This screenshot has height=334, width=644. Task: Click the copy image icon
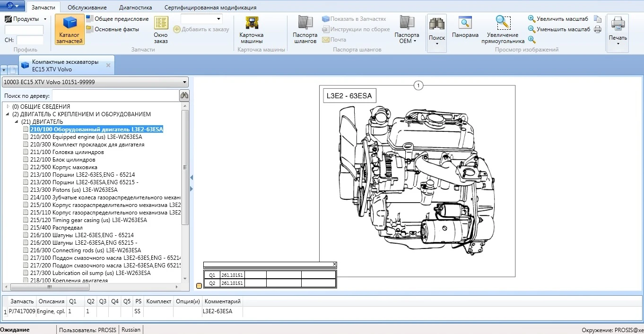pos(598,19)
